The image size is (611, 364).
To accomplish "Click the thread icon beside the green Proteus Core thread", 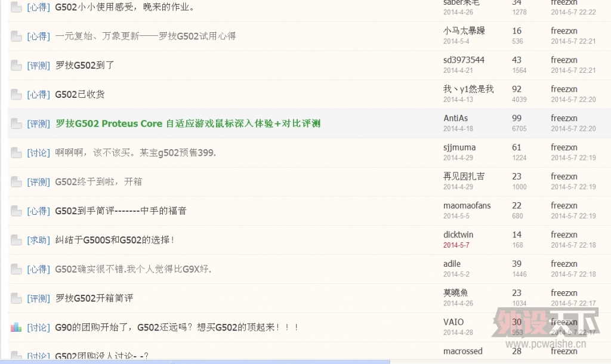I will [x=16, y=124].
